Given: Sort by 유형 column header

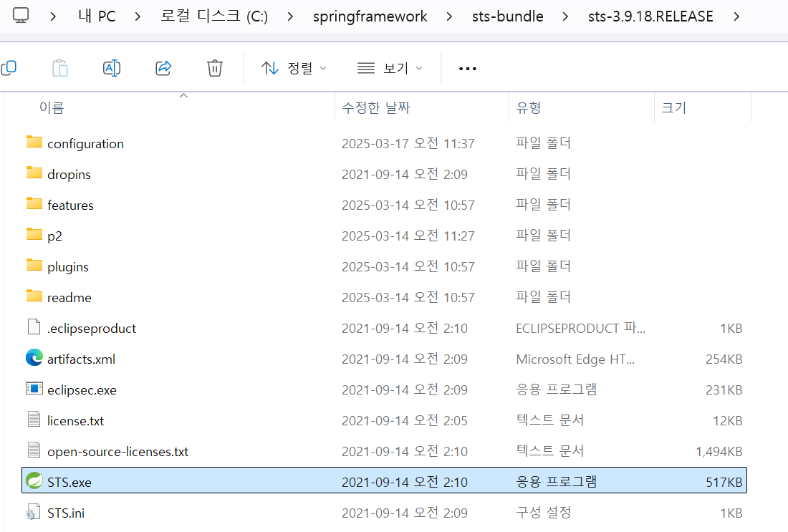Looking at the screenshot, I should pyautogui.click(x=528, y=107).
